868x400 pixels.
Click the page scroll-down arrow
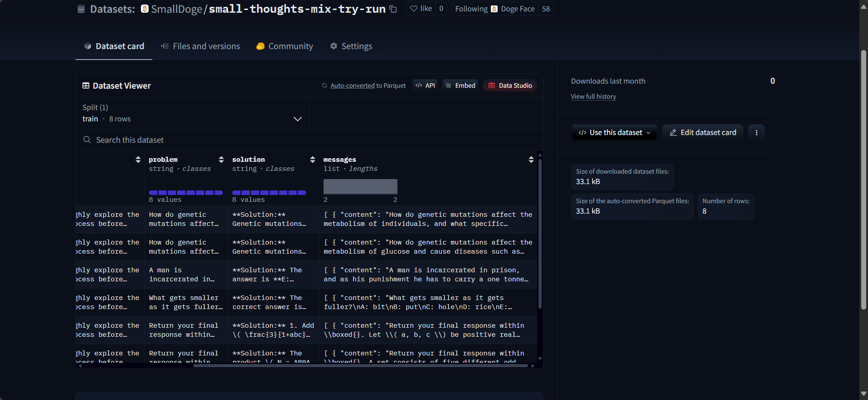coord(863,394)
